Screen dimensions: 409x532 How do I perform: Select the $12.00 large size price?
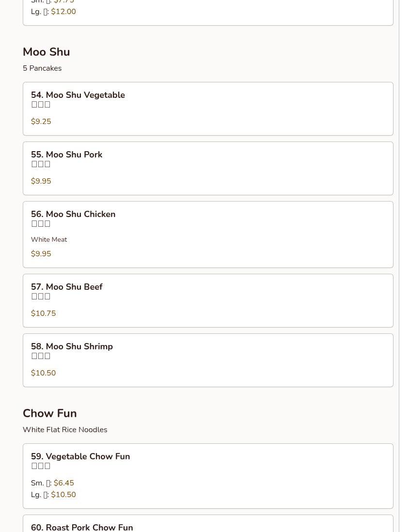[63, 12]
